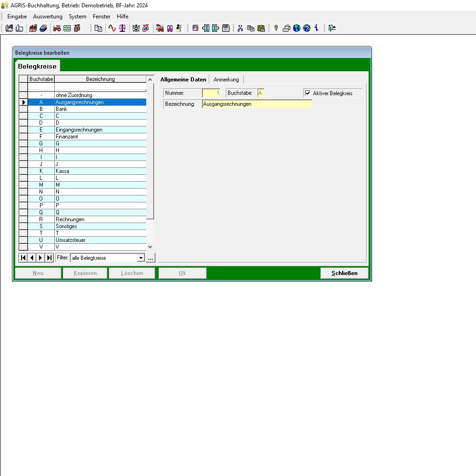Open the Auswertung menu
Viewport: 476px width, 476px height.
pyautogui.click(x=48, y=17)
